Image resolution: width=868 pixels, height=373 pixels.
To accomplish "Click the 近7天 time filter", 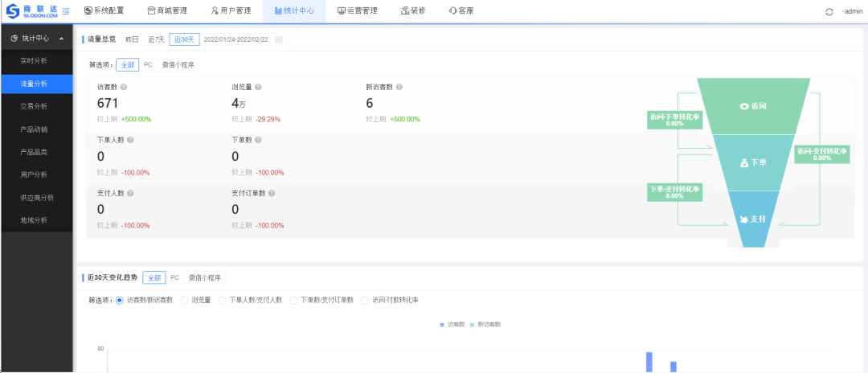I will tap(156, 39).
